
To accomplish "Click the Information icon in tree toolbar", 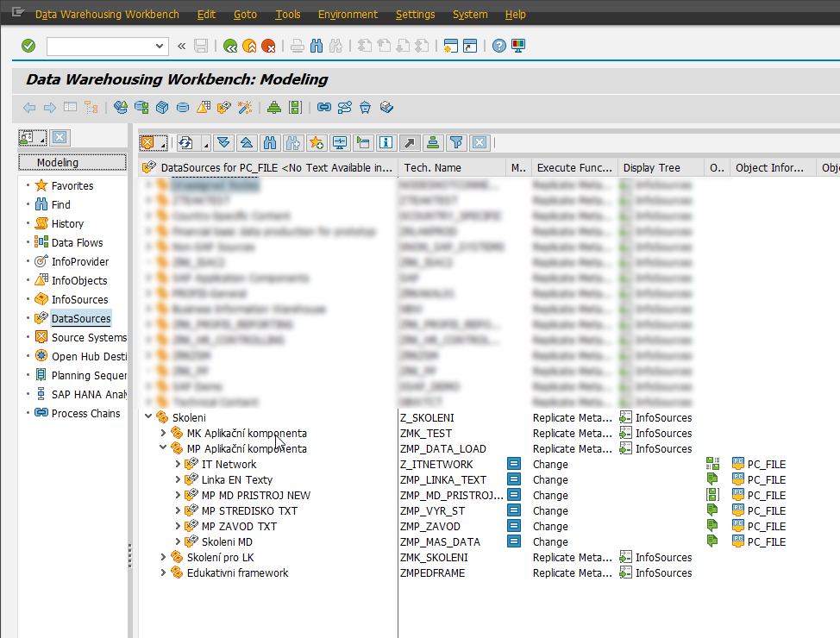I will click(x=386, y=142).
